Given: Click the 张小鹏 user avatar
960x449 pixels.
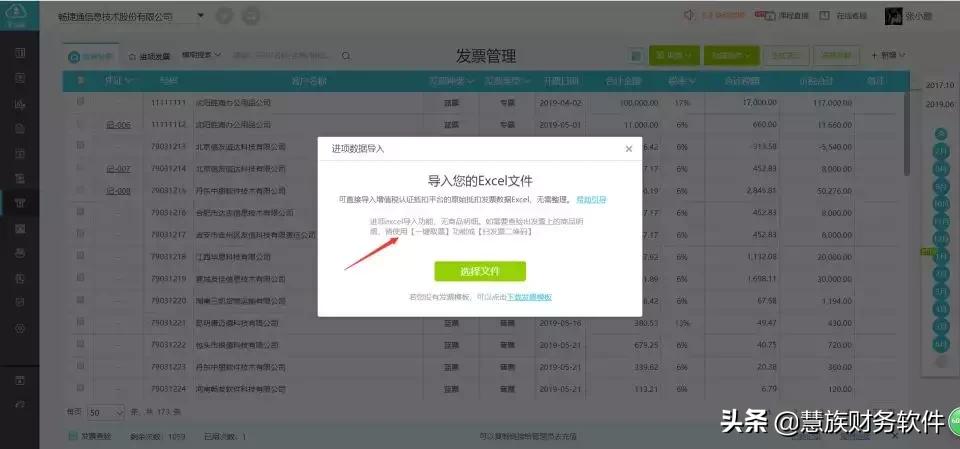Looking at the screenshot, I should click(893, 16).
